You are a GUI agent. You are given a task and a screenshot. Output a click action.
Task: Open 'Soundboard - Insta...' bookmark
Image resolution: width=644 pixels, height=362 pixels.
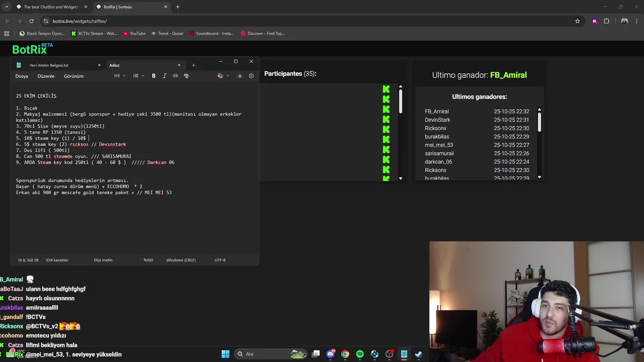click(211, 34)
